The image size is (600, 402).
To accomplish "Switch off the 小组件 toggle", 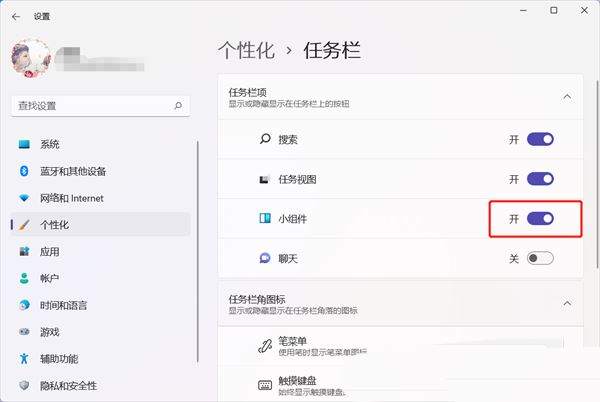I will point(540,218).
